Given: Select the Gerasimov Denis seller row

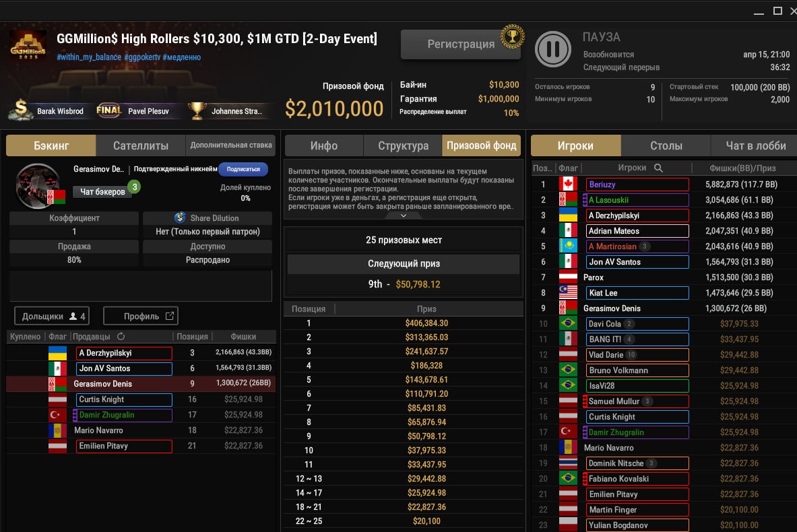Looking at the screenshot, I should pos(141,384).
